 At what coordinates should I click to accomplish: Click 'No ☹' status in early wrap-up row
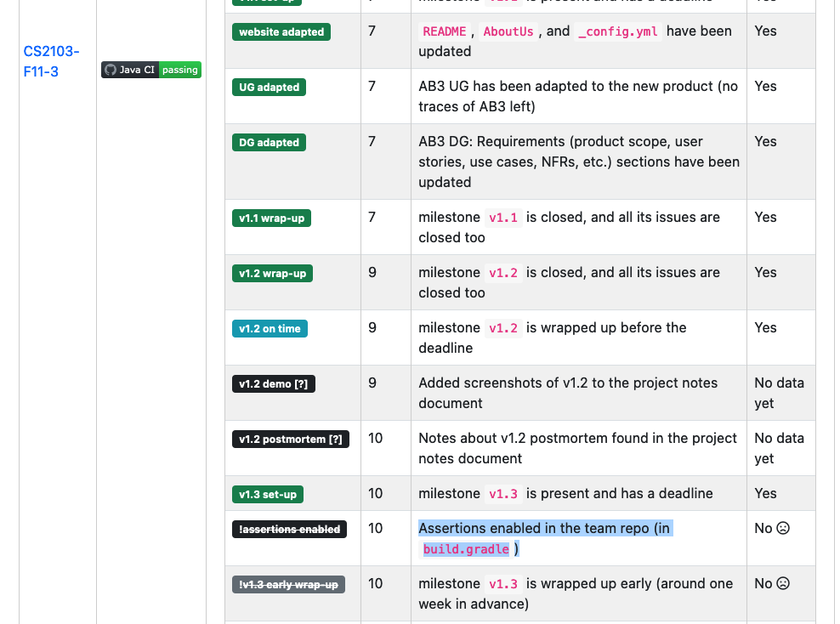[772, 583]
